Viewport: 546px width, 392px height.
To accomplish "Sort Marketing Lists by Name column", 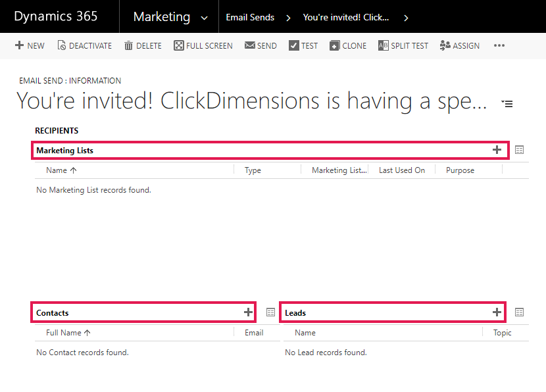I will click(61, 170).
